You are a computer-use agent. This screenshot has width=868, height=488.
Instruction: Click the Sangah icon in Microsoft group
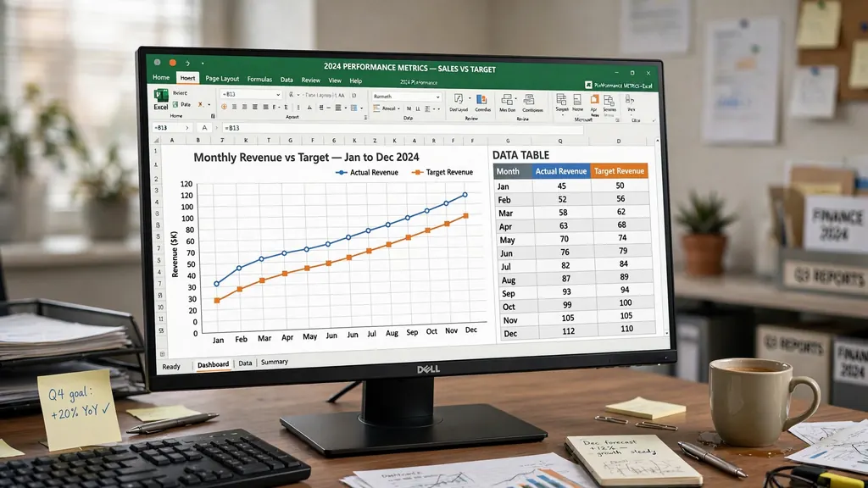561,100
